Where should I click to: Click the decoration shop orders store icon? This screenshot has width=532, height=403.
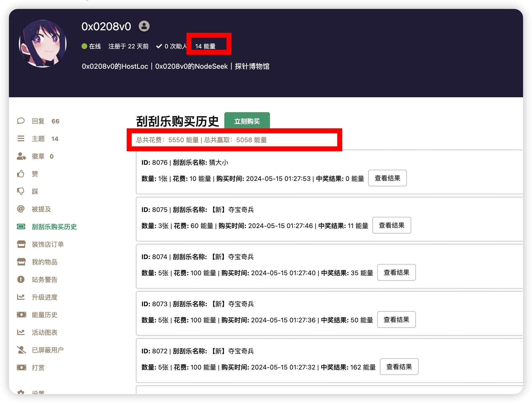(21, 244)
